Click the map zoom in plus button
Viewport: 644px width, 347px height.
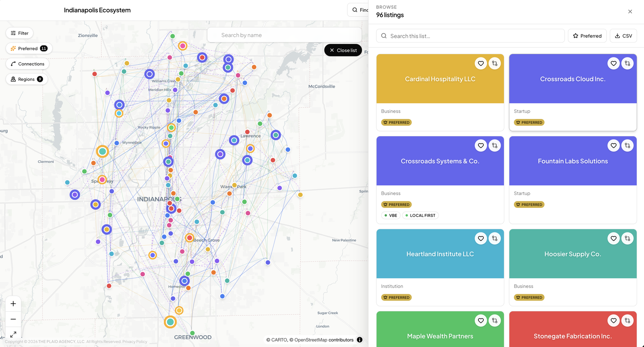click(x=13, y=304)
